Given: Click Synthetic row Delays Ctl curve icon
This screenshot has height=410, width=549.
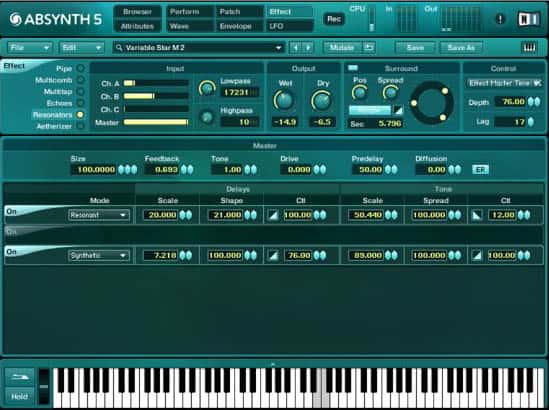Looking at the screenshot, I should pos(273,256).
